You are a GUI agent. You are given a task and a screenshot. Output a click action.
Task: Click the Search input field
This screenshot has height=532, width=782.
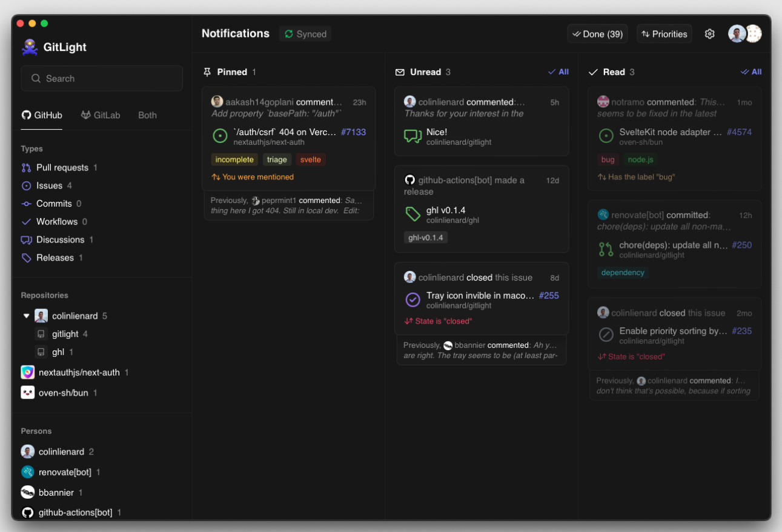point(102,78)
